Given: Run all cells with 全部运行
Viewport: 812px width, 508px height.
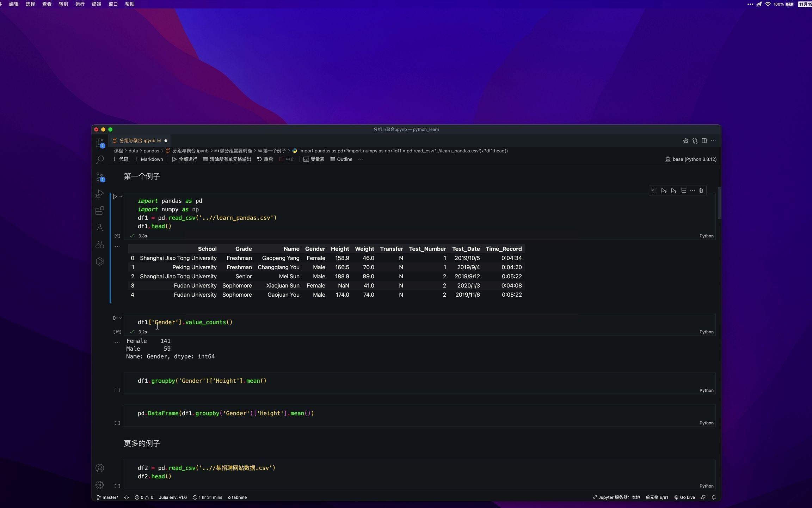Looking at the screenshot, I should tap(184, 159).
